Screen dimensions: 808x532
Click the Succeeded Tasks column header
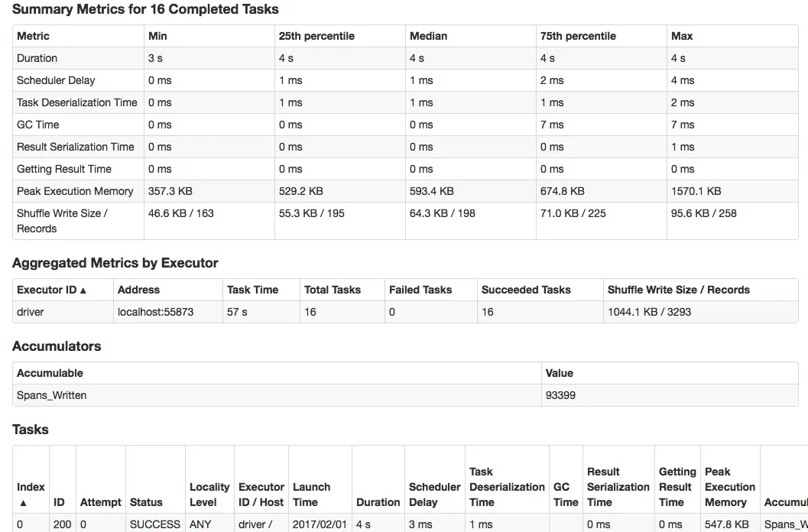click(x=526, y=290)
